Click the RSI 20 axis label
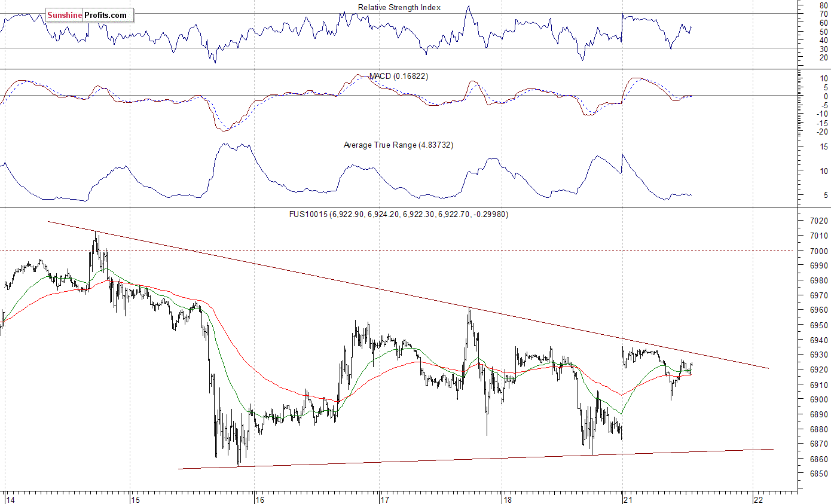 (x=823, y=57)
